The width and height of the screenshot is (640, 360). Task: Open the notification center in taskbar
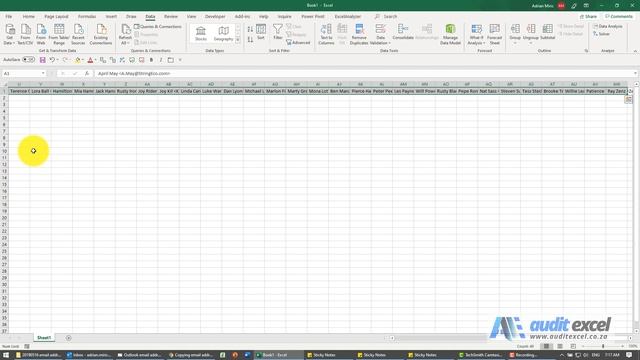630,355
